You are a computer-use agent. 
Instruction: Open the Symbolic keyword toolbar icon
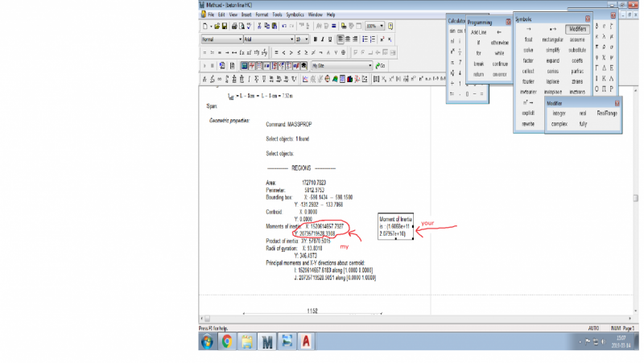pyautogui.click(x=303, y=66)
